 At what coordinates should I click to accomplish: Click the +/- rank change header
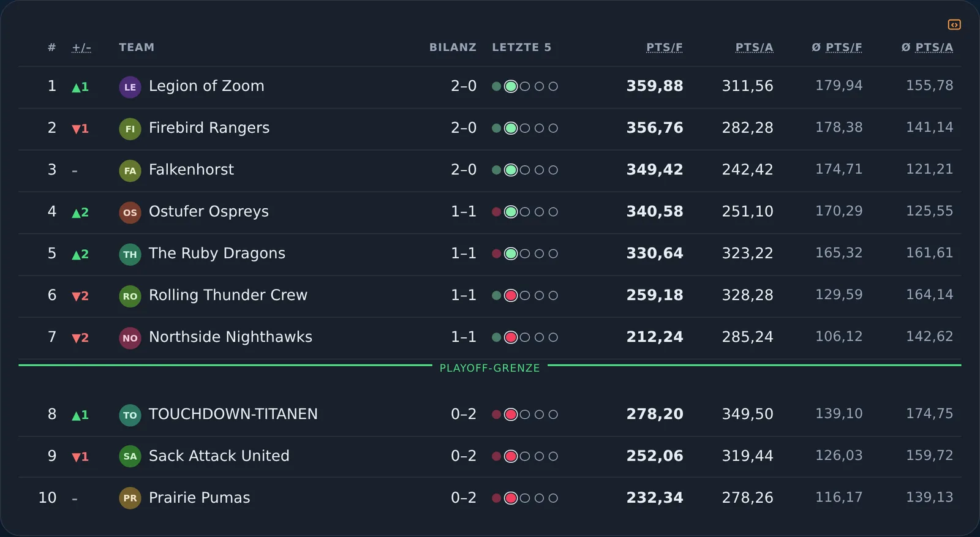click(81, 47)
